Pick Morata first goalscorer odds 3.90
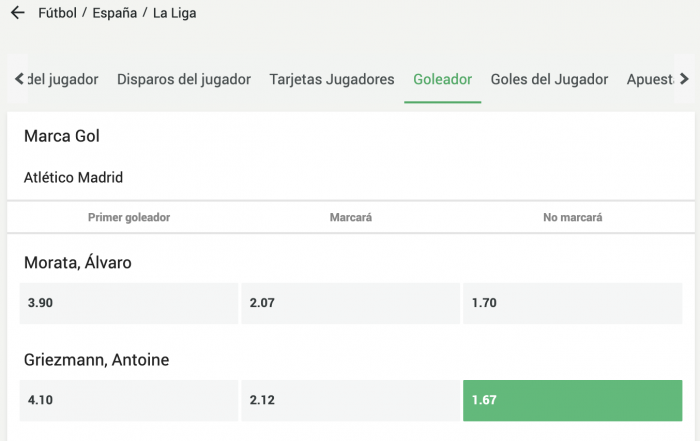The height and width of the screenshot is (441, 700). [128, 303]
